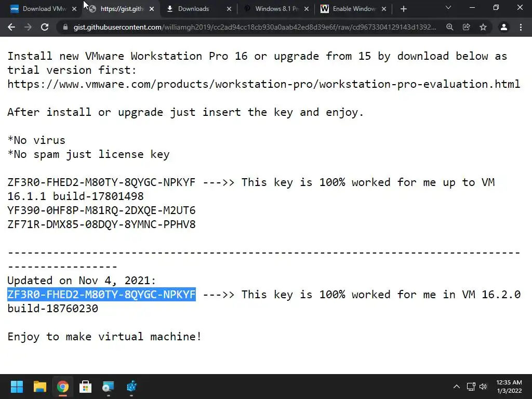
Task: Open the volume speaker tray icon
Action: pyautogui.click(x=483, y=387)
